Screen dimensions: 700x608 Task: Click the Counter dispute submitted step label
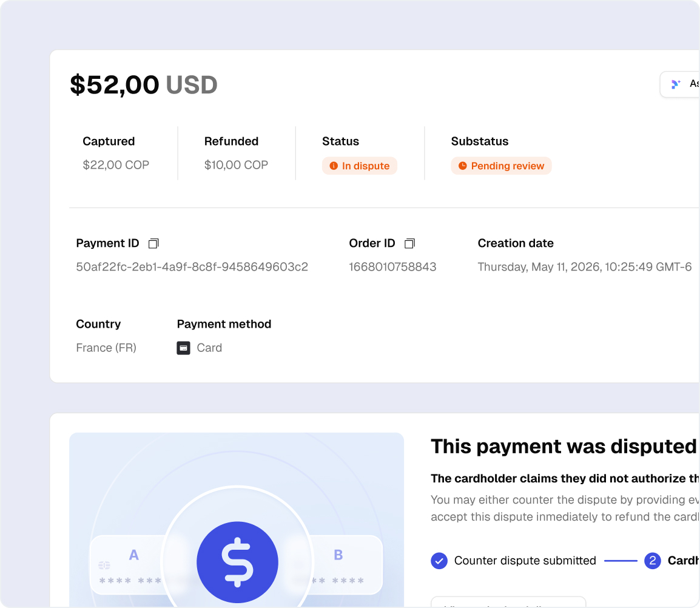pyautogui.click(x=525, y=561)
